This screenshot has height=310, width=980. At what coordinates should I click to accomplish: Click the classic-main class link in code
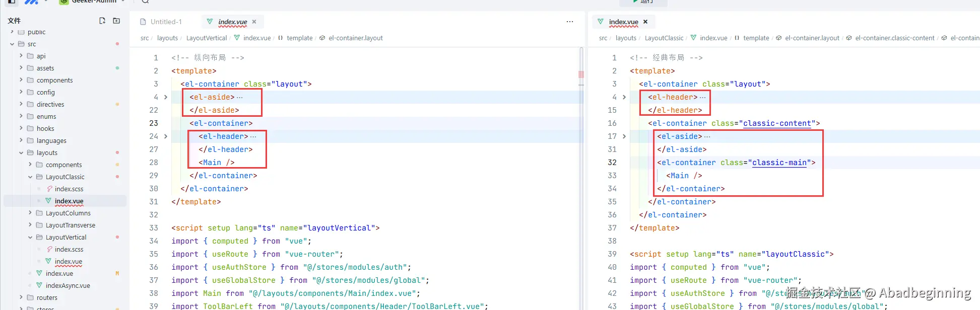pyautogui.click(x=779, y=163)
